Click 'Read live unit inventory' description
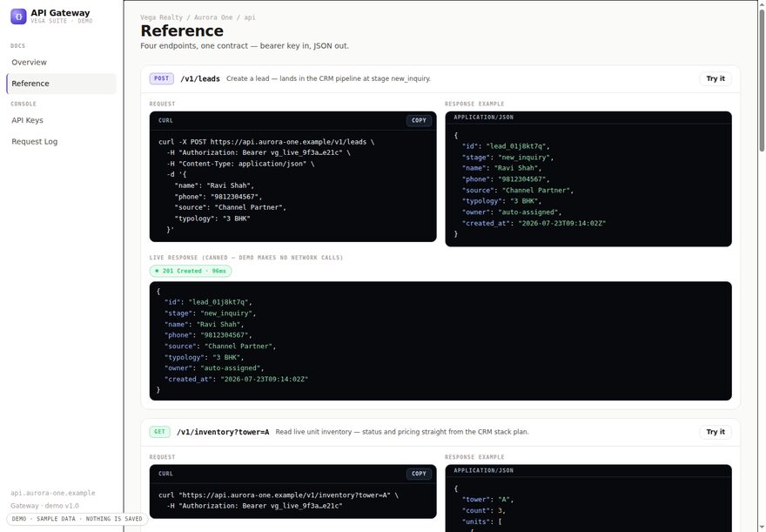 pos(402,432)
